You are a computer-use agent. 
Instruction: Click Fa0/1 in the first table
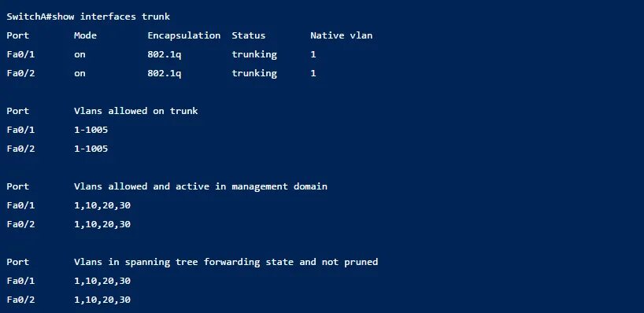point(20,54)
